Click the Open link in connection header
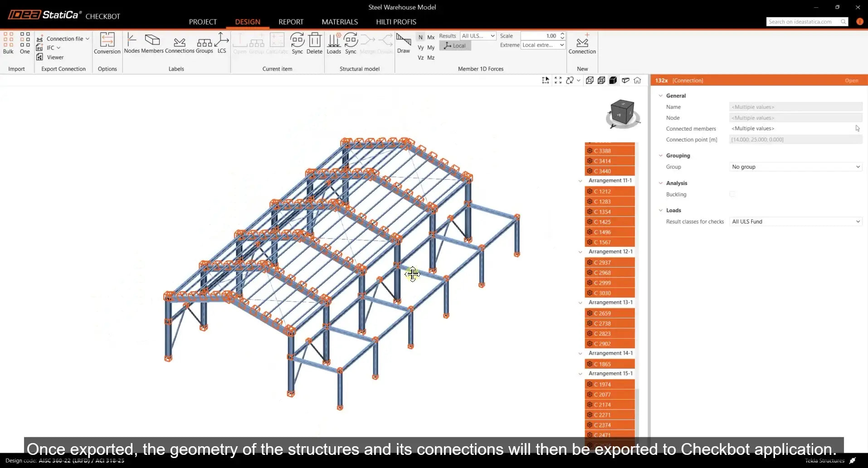This screenshot has height=468, width=868. [x=851, y=81]
